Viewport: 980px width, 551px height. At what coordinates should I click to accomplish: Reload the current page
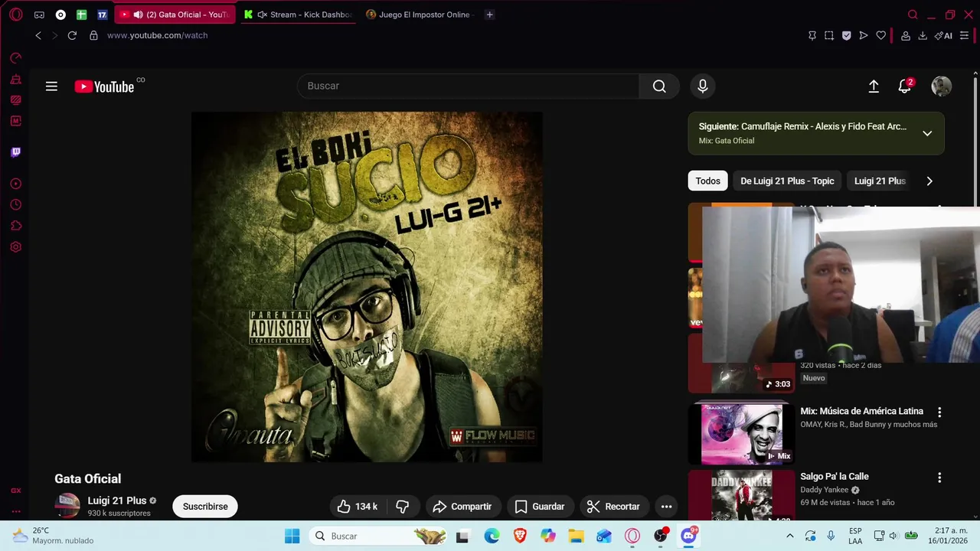(72, 35)
